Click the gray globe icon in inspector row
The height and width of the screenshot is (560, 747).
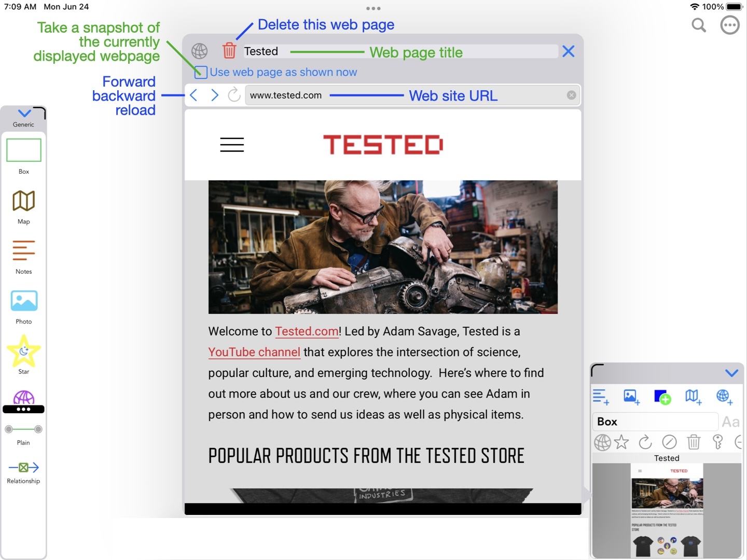pyautogui.click(x=602, y=442)
